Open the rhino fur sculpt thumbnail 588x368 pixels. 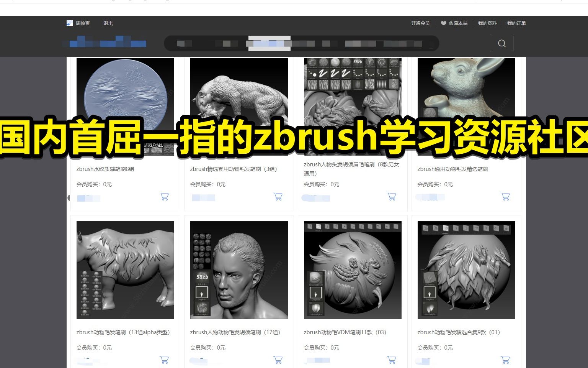(125, 270)
